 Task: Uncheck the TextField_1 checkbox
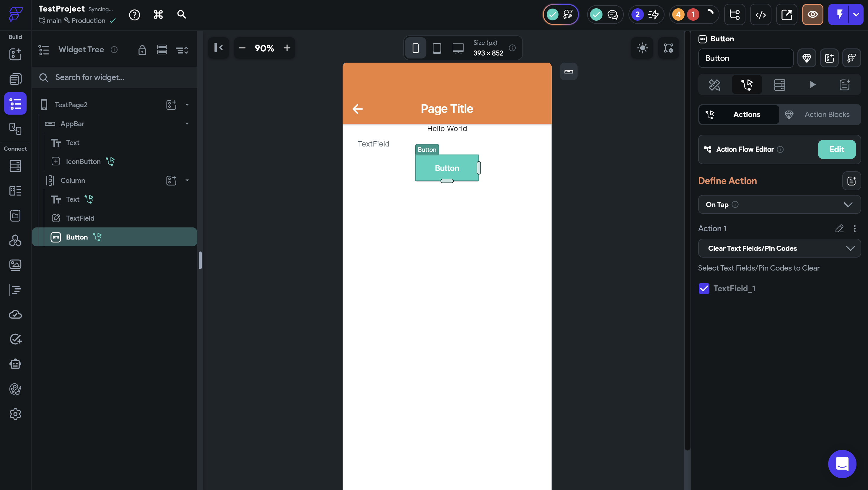[704, 289]
